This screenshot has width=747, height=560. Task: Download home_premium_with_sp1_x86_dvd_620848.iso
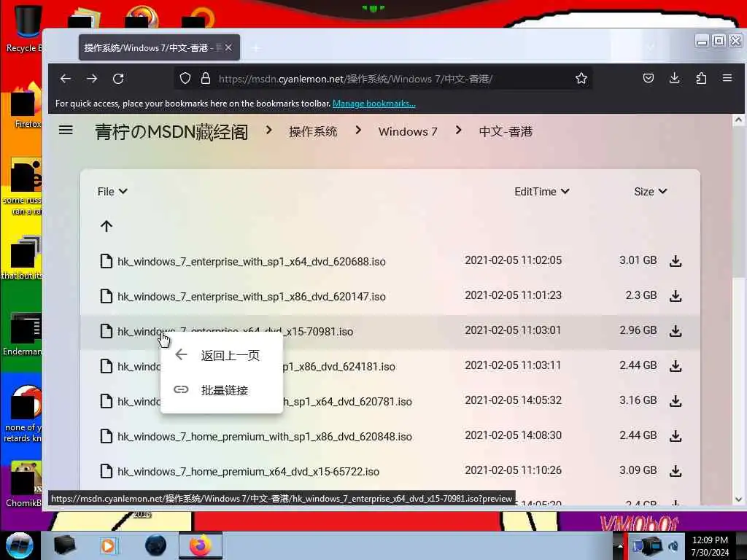pos(676,436)
